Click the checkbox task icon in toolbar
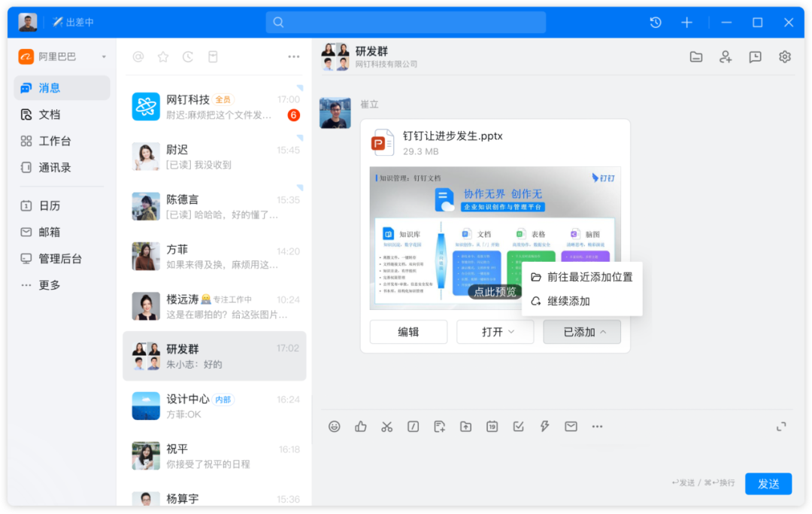Viewport: 812px width, 514px height. click(518, 427)
